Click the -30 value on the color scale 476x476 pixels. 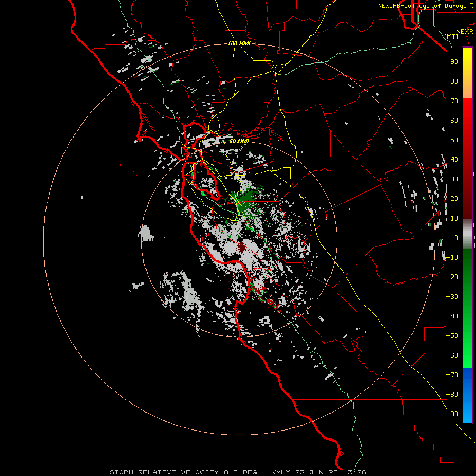(452, 297)
